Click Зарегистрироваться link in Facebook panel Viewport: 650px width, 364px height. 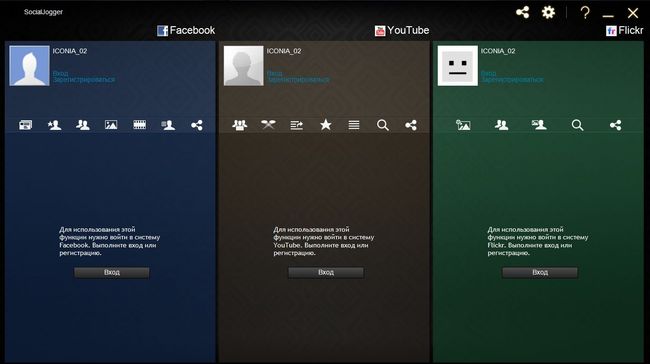pos(84,79)
